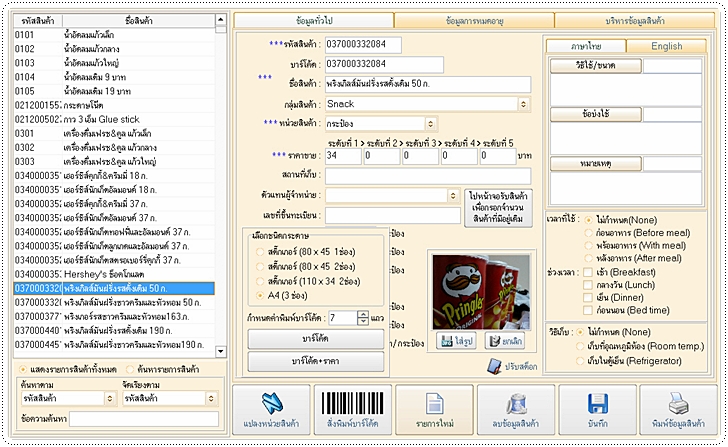Select Room temp. storage option
Image resolution: width=728 pixels, height=447 pixels.
580,346
